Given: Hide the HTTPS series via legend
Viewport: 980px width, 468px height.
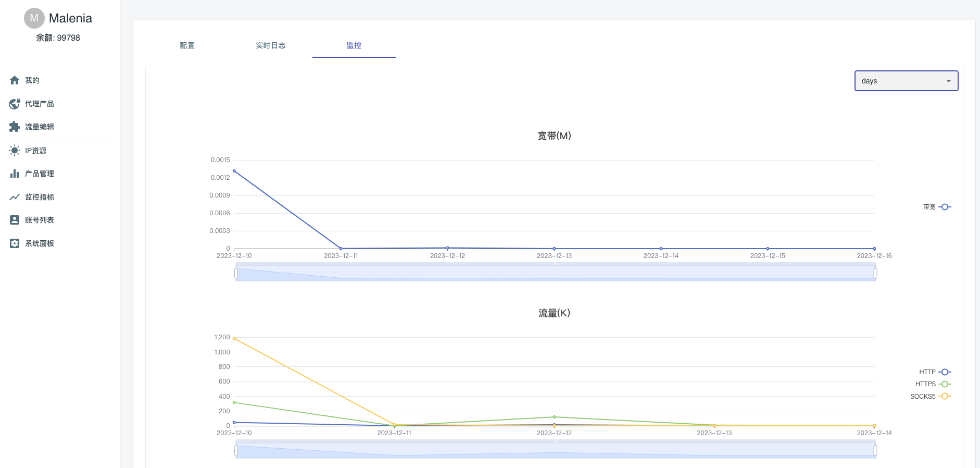Looking at the screenshot, I should tap(933, 384).
